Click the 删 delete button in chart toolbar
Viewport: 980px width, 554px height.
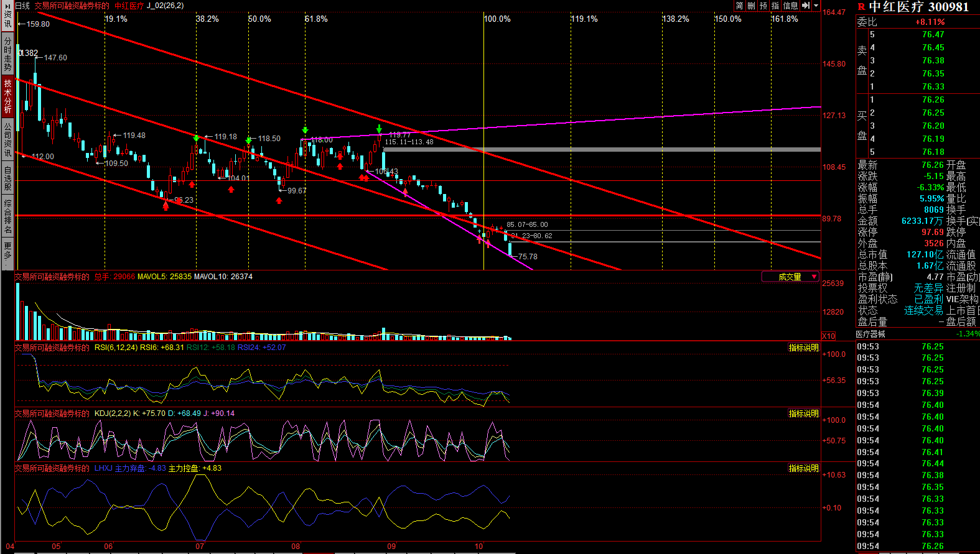click(751, 6)
